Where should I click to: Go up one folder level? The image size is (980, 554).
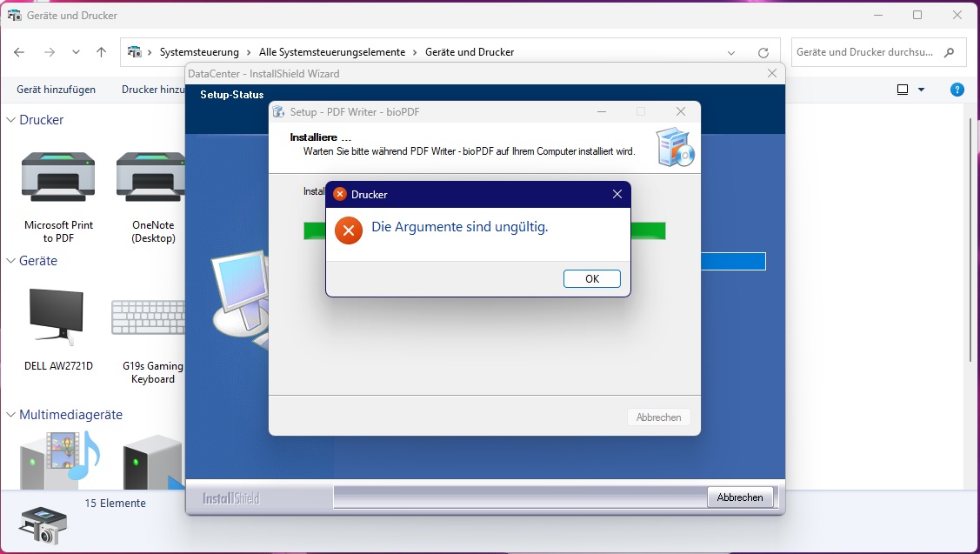101,52
